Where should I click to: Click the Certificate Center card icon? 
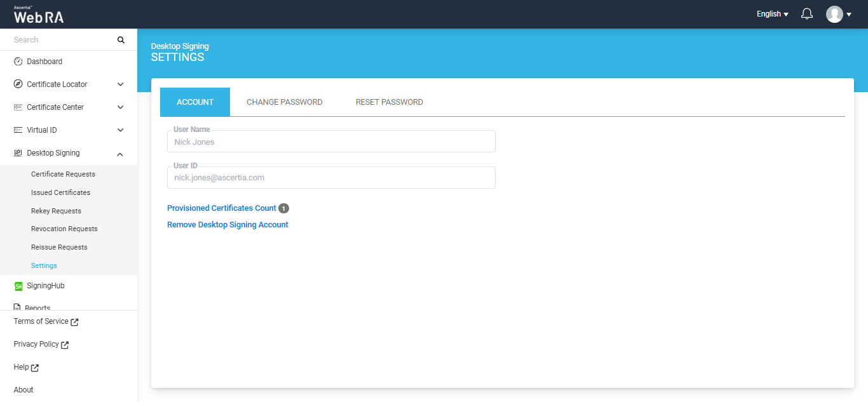coord(18,107)
